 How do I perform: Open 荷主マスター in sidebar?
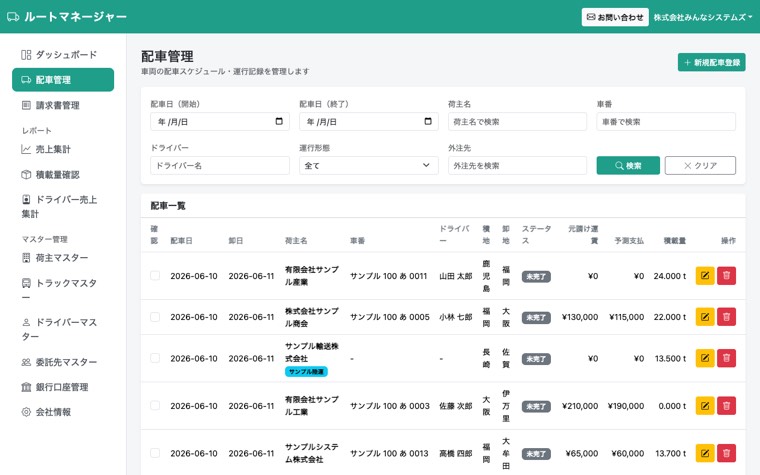63,258
